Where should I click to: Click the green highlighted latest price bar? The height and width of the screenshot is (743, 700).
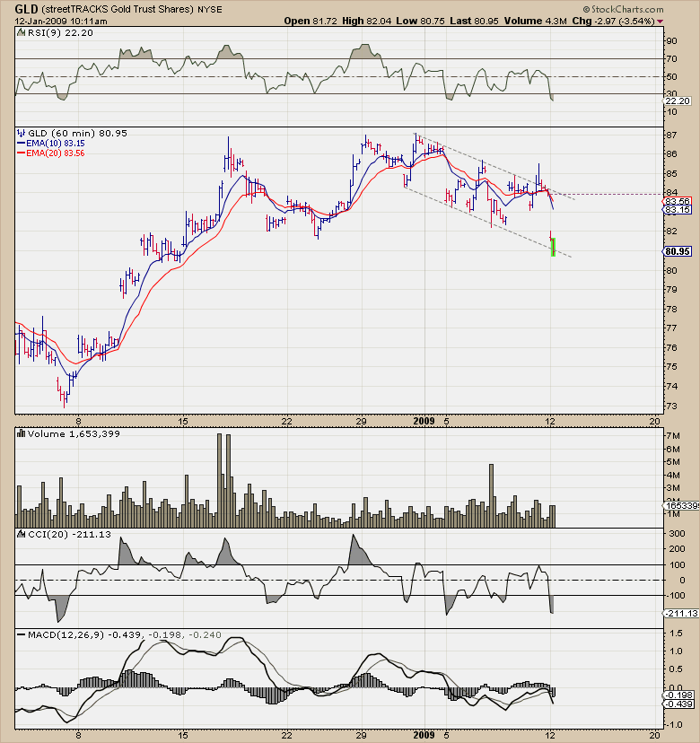coord(553,247)
